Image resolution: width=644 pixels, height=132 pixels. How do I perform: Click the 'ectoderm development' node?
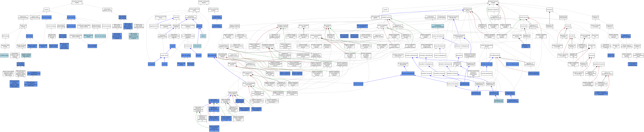[411, 55]
